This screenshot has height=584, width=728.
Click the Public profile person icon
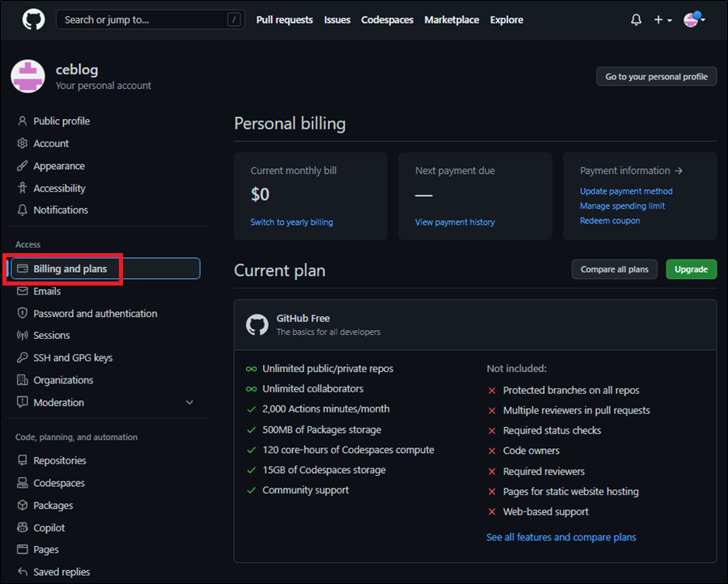(23, 121)
